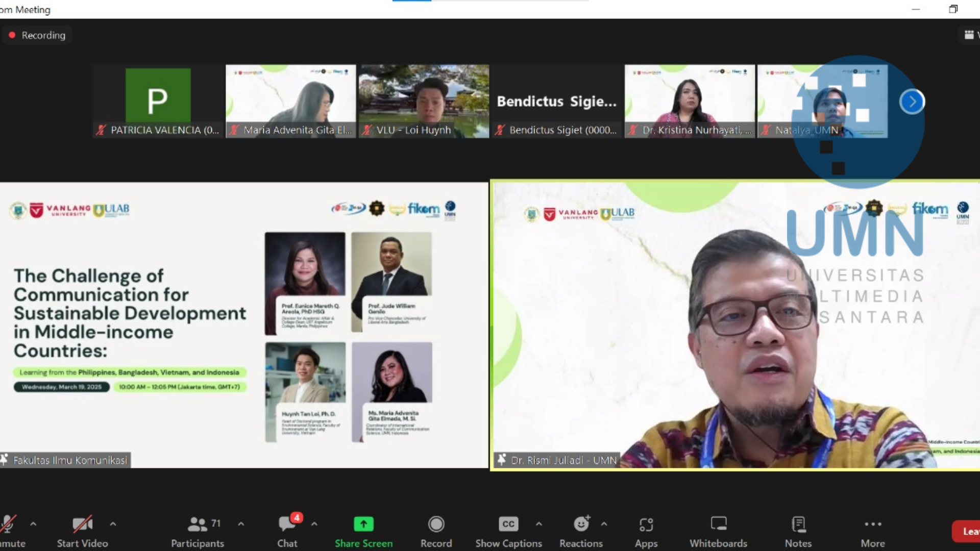
Task: Click the Record button icon
Action: [436, 524]
